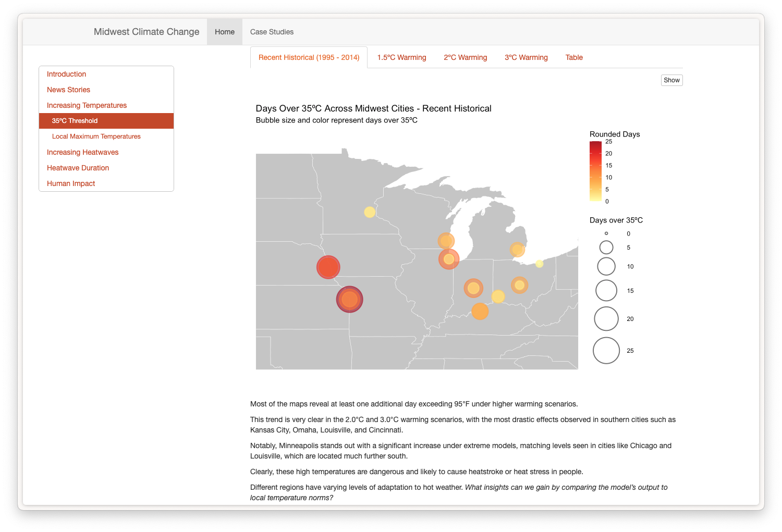
Task: Click the red bubble on the Nebraska-Iowa border
Action: click(x=328, y=267)
